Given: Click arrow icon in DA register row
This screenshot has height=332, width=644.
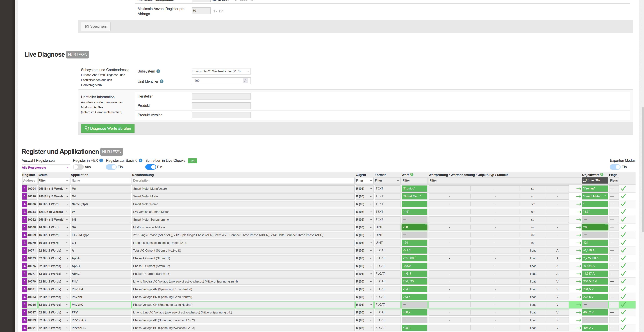Looking at the screenshot, I should click(x=579, y=227).
